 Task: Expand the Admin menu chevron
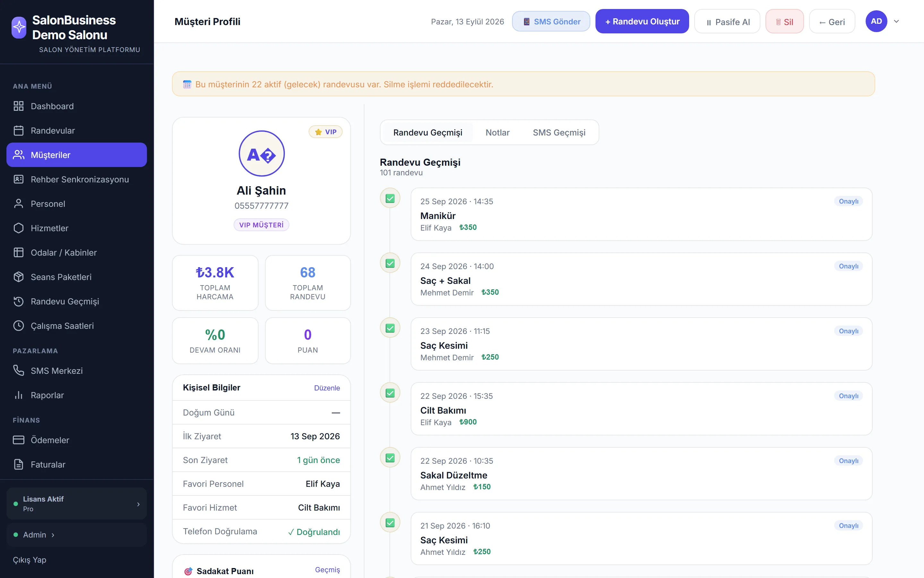[53, 535]
